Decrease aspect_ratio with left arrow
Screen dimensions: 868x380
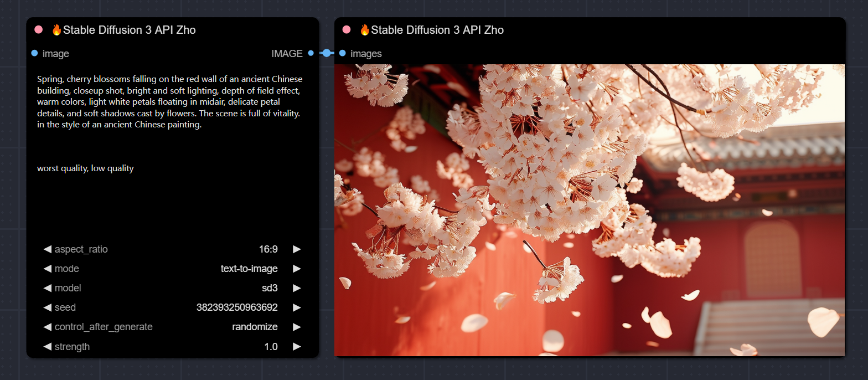pyautogui.click(x=47, y=249)
